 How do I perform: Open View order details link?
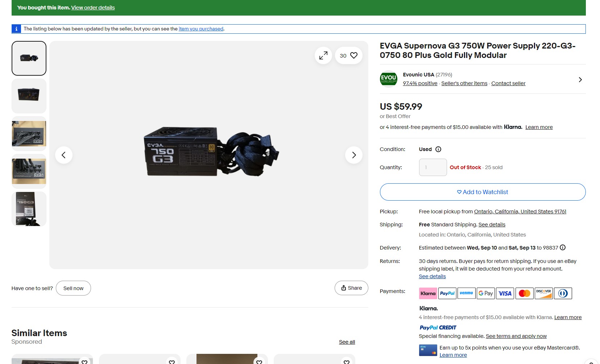92,8
